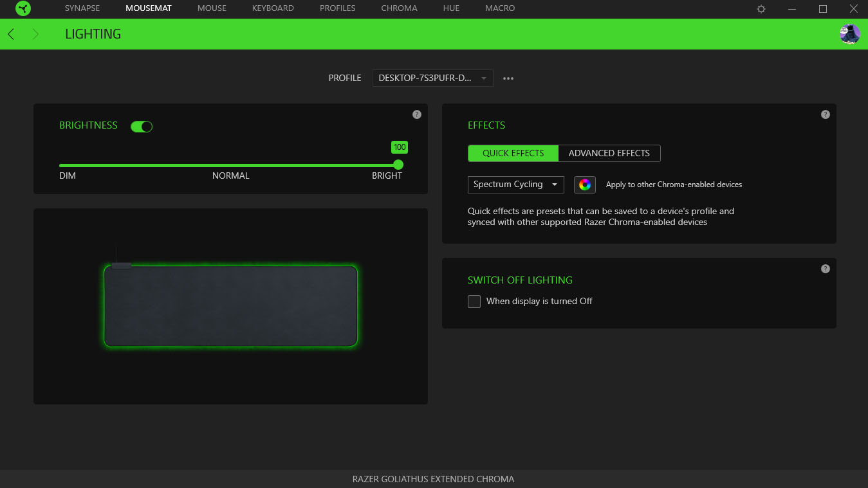868x488 pixels.
Task: Open help for Switch Off Lighting
Action: coord(826,269)
